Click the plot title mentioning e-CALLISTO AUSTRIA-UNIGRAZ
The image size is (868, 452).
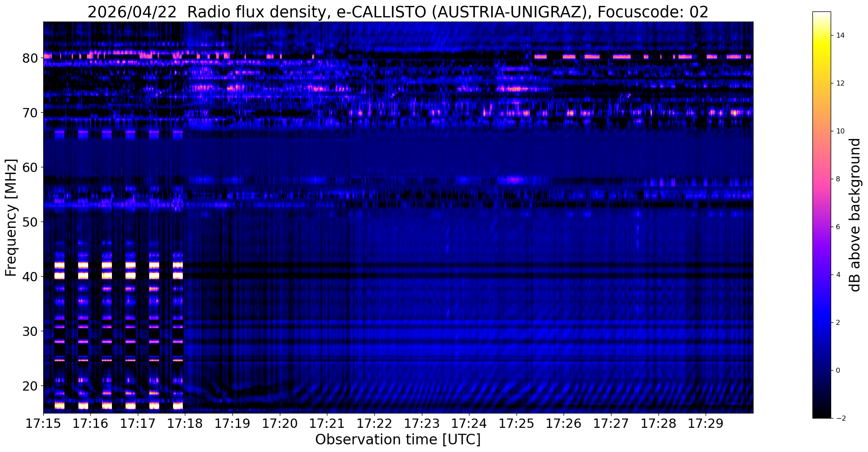[398, 12]
